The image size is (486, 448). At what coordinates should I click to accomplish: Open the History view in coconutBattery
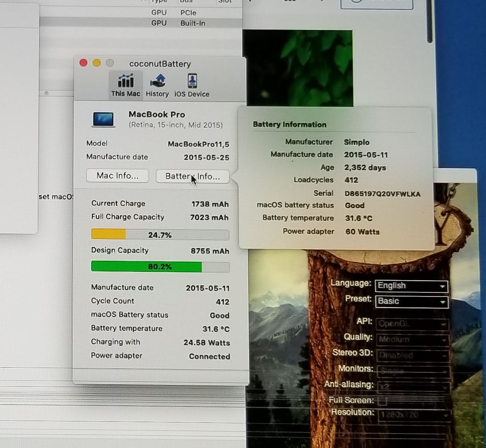pos(157,85)
